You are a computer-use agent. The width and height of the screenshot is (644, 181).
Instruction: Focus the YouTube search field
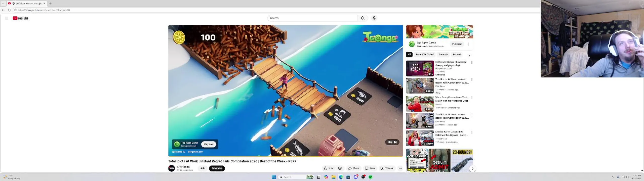click(312, 18)
